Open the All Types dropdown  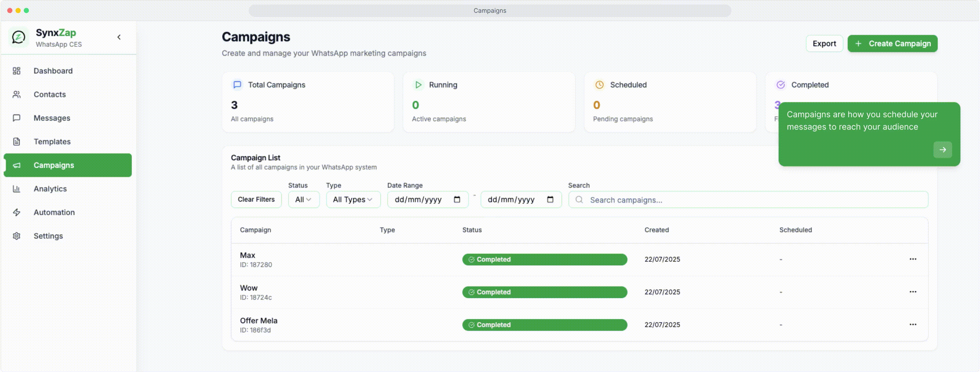(353, 199)
